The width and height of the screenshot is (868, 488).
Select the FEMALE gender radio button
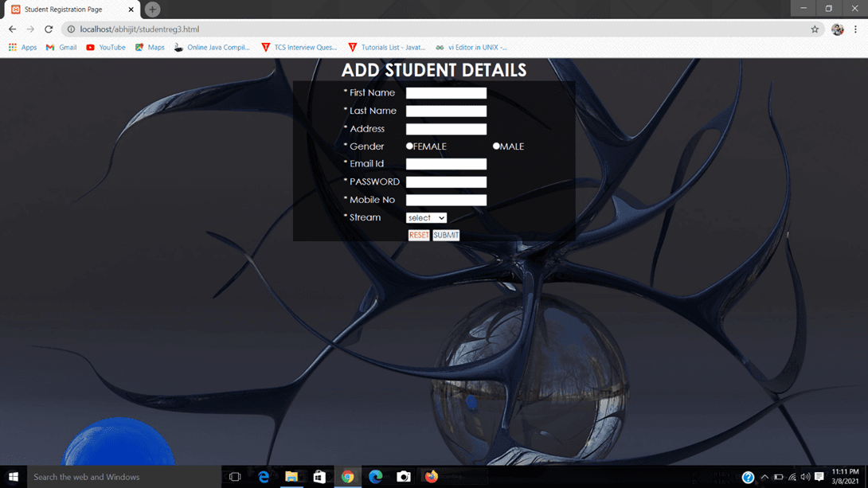[x=409, y=146]
